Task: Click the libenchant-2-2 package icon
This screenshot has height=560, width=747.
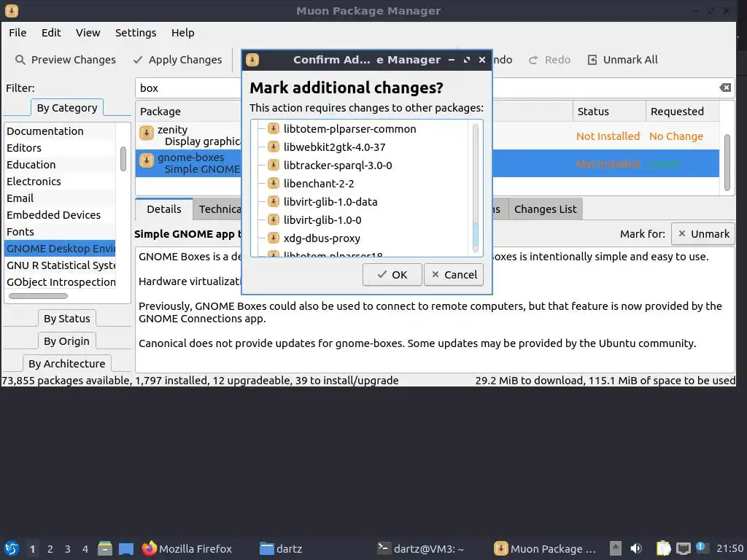Action: (x=273, y=183)
